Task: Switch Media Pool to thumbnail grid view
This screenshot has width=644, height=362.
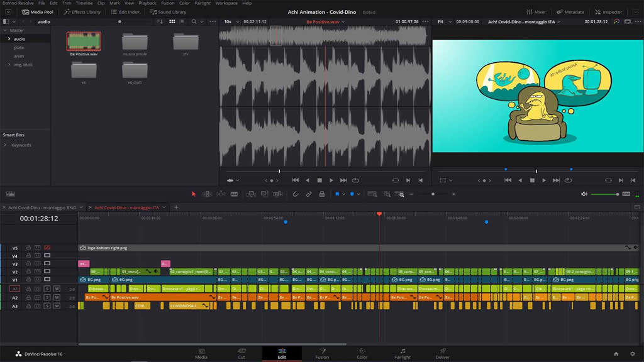Action: coord(172,21)
